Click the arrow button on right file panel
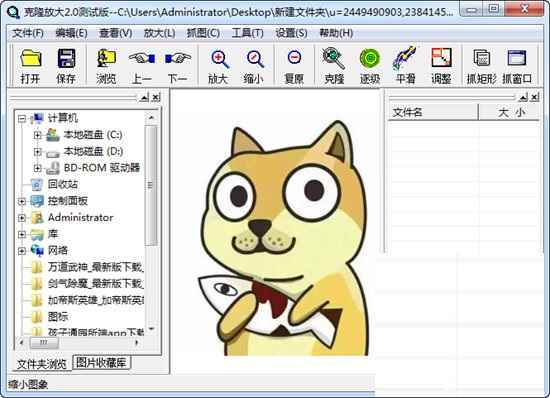Viewport: 550px width, 398px height. point(523,97)
